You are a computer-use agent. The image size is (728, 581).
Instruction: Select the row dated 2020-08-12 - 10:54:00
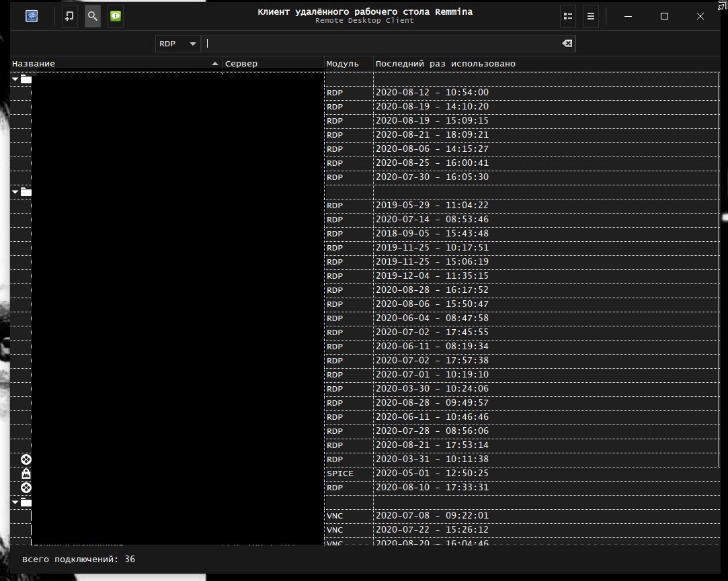365,92
